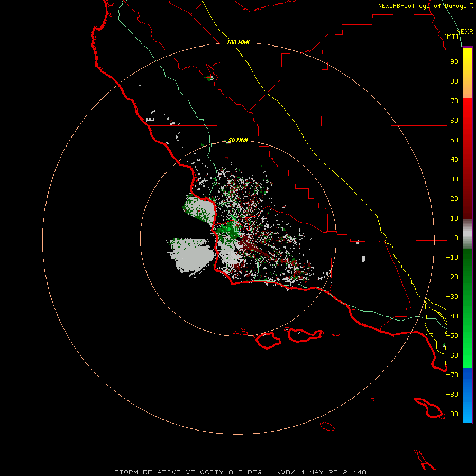The width and height of the screenshot is (476, 476).
Task: Click the 40 value on the velocity scale
Action: click(x=454, y=160)
